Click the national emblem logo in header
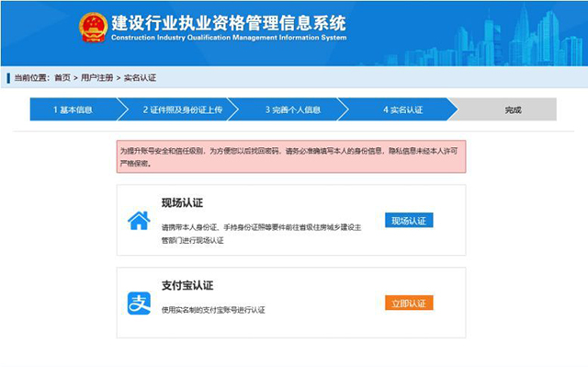 [x=94, y=28]
